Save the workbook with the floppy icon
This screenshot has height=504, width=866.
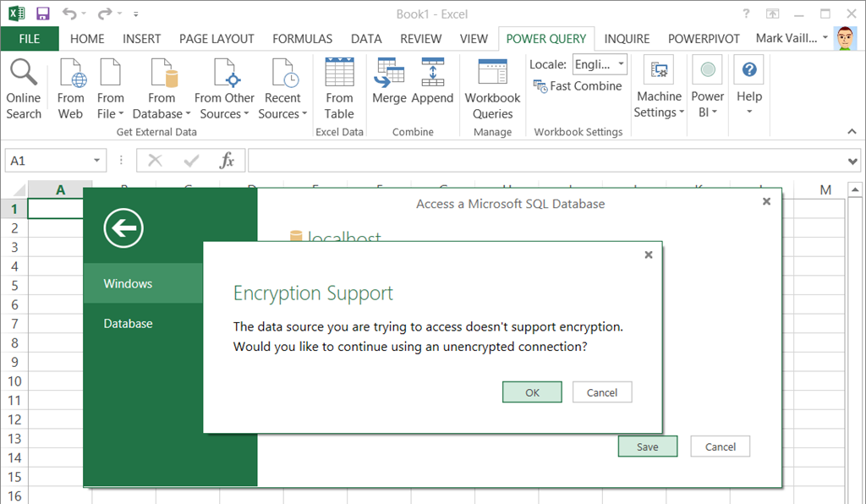pyautogui.click(x=42, y=14)
